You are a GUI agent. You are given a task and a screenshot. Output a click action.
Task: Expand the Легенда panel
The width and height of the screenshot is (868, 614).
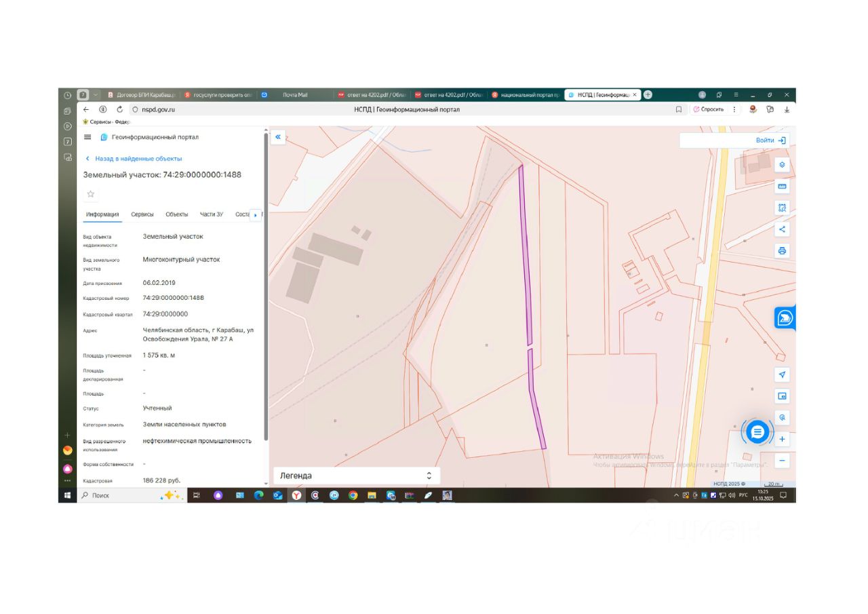coord(357,476)
